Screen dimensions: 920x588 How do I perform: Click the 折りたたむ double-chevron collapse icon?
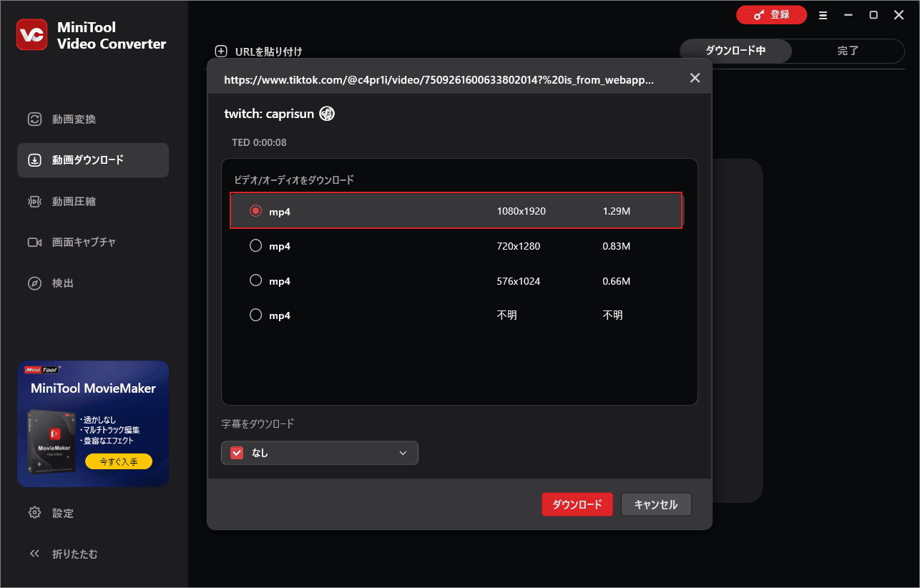34,554
